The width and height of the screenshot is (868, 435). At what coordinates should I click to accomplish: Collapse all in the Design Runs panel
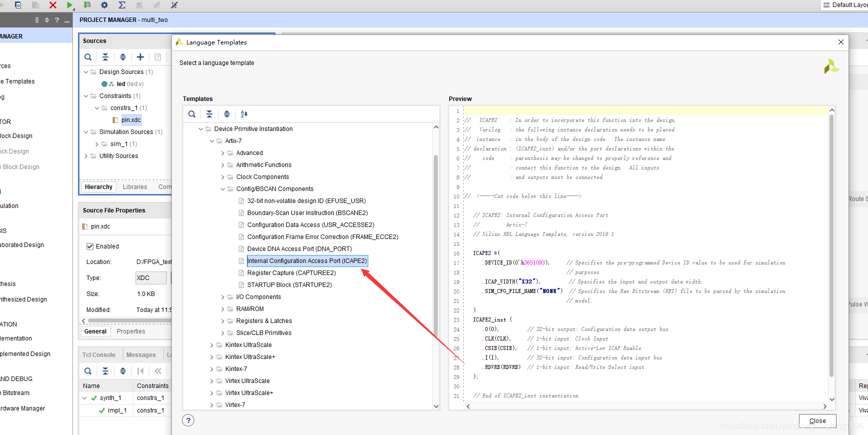pos(105,371)
